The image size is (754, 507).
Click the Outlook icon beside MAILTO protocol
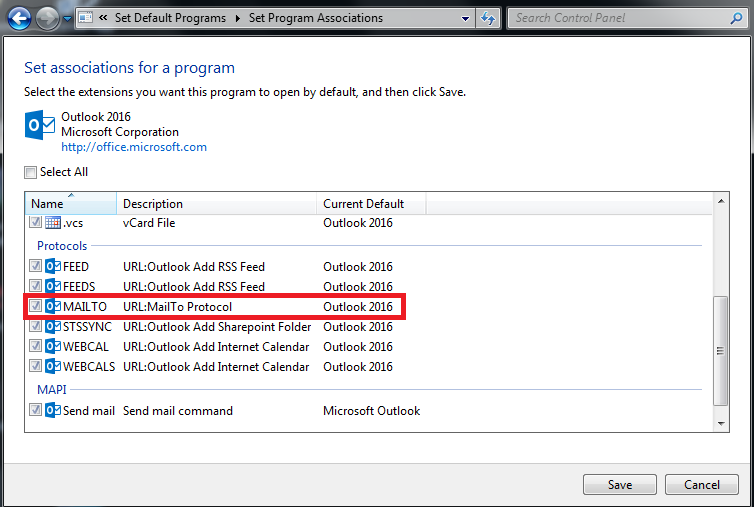point(54,306)
